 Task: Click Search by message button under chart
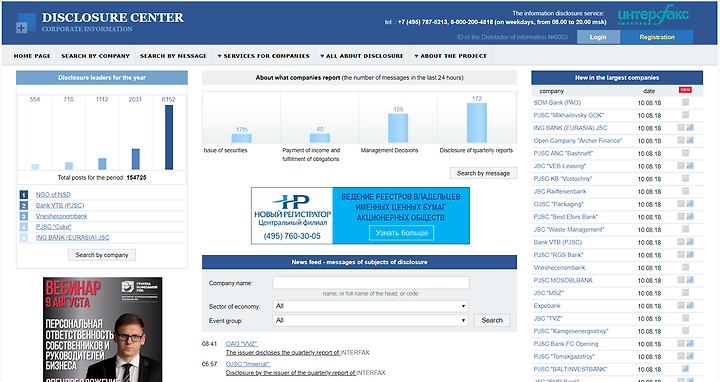tap(483, 173)
